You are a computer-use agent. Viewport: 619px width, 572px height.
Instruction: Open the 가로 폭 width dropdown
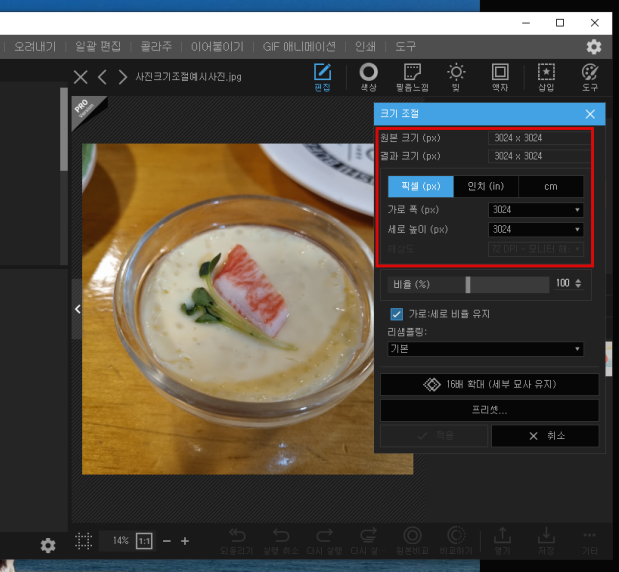tap(536, 210)
